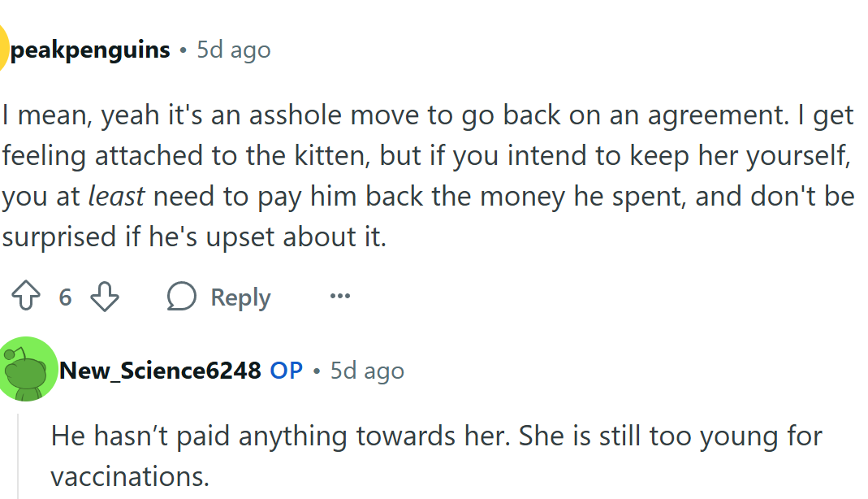Click the 5d ago timestamp on peakpenguins' comment
This screenshot has width=868, height=499.
[232, 50]
